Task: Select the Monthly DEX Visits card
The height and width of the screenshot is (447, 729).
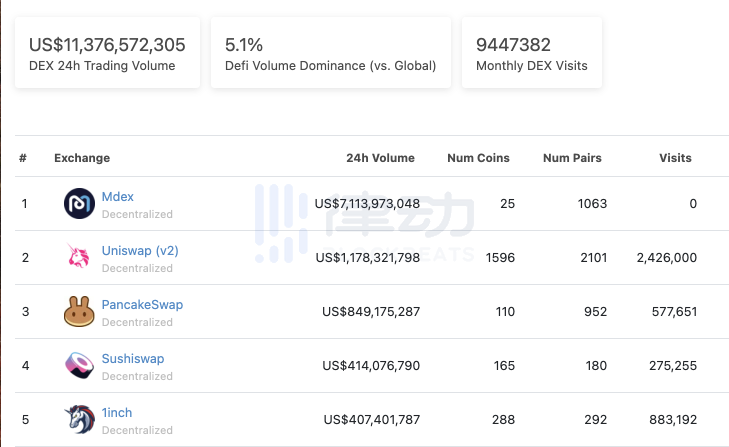Action: tap(532, 53)
